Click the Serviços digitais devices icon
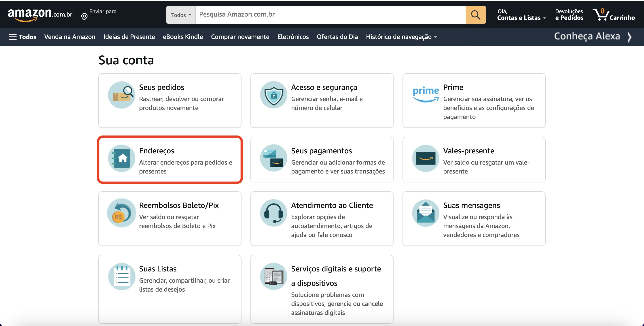 point(273,276)
